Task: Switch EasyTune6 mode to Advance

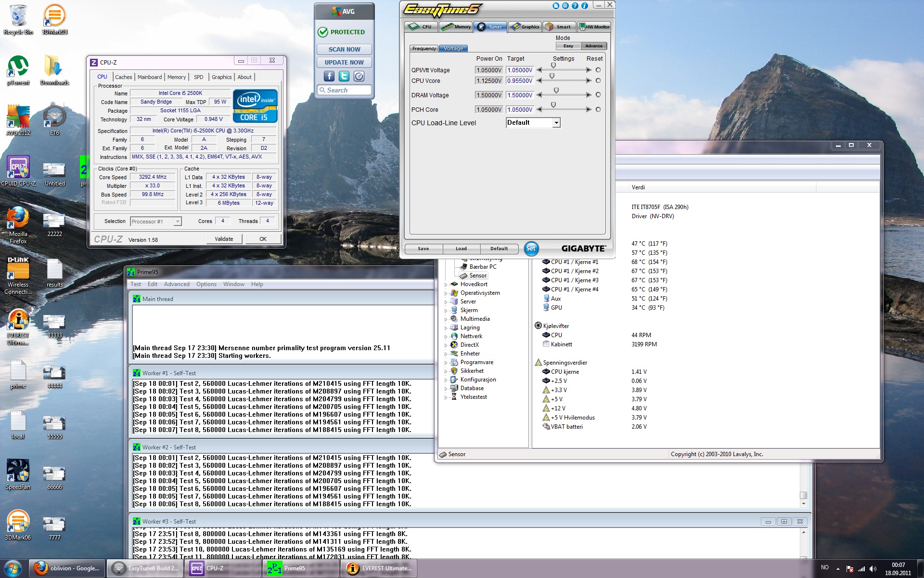Action: point(594,46)
